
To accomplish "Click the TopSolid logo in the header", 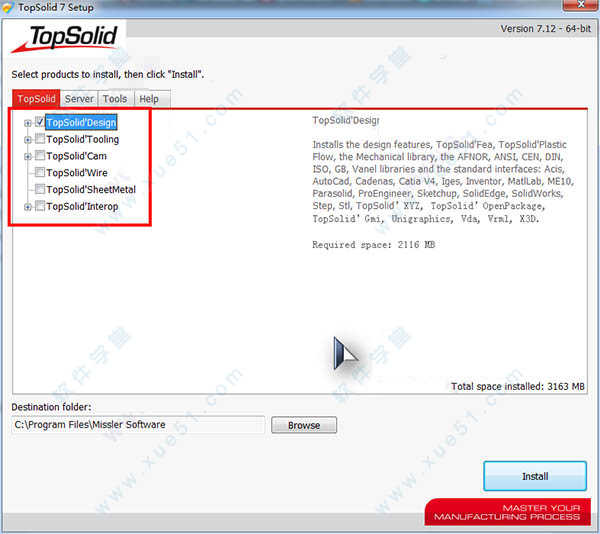I will 65,38.
